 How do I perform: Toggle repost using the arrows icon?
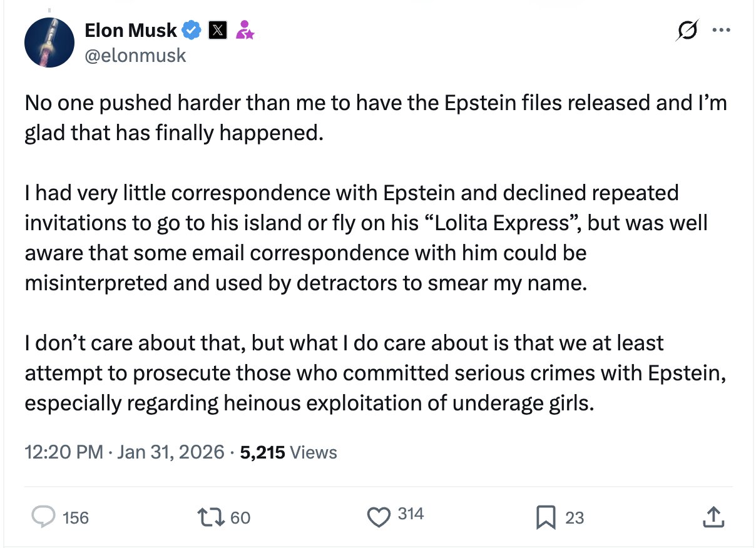pos(210,517)
